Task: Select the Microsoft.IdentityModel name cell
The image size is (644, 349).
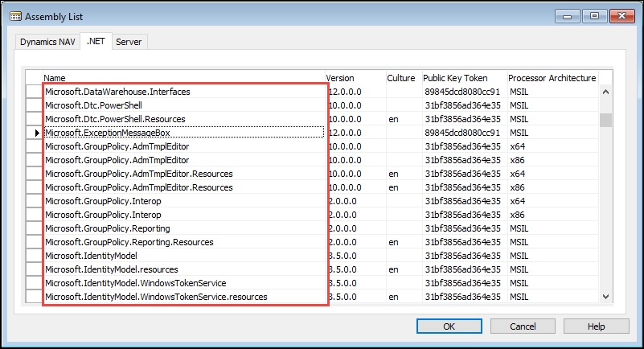Action: pyautogui.click(x=184, y=256)
